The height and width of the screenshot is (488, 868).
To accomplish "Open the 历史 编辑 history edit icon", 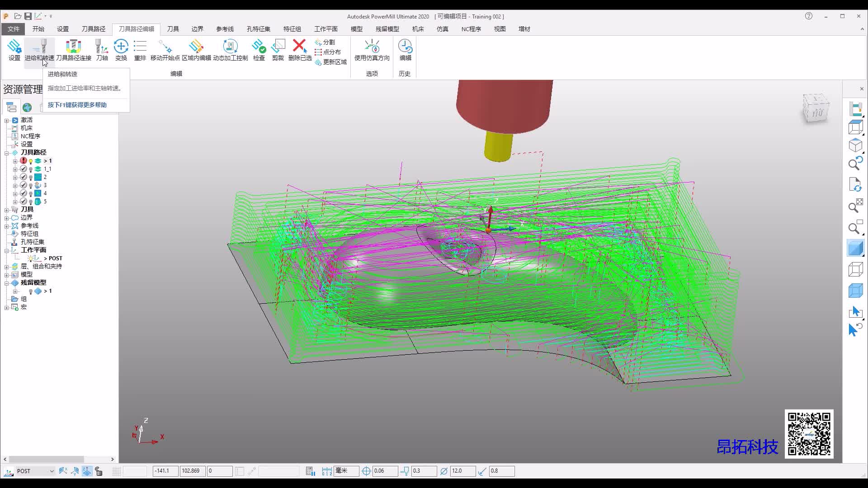I will point(405,50).
